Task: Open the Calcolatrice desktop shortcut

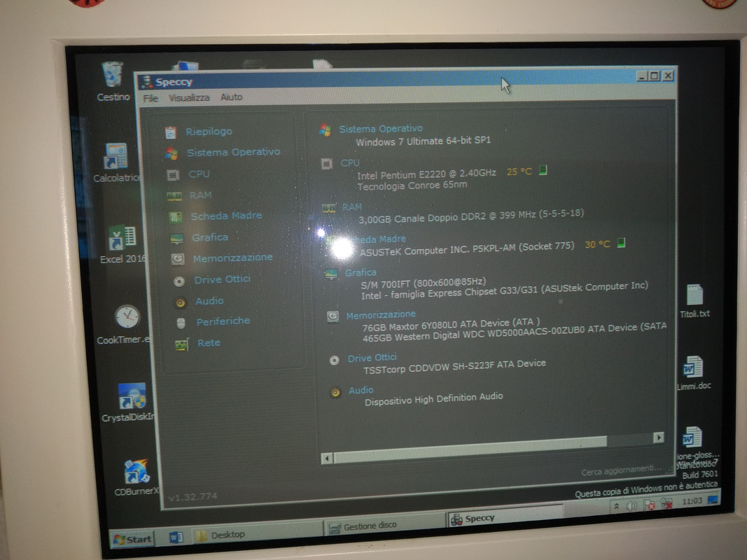Action: (x=117, y=163)
